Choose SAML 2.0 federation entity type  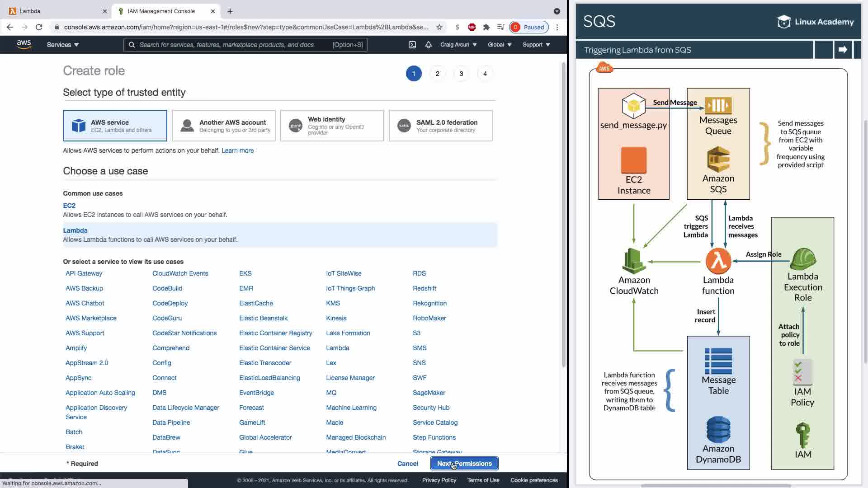tap(440, 126)
